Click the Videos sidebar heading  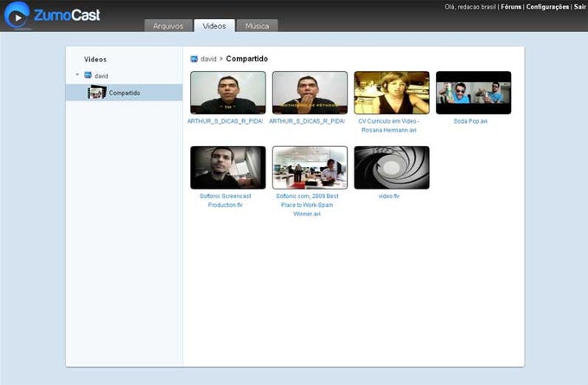(x=95, y=60)
